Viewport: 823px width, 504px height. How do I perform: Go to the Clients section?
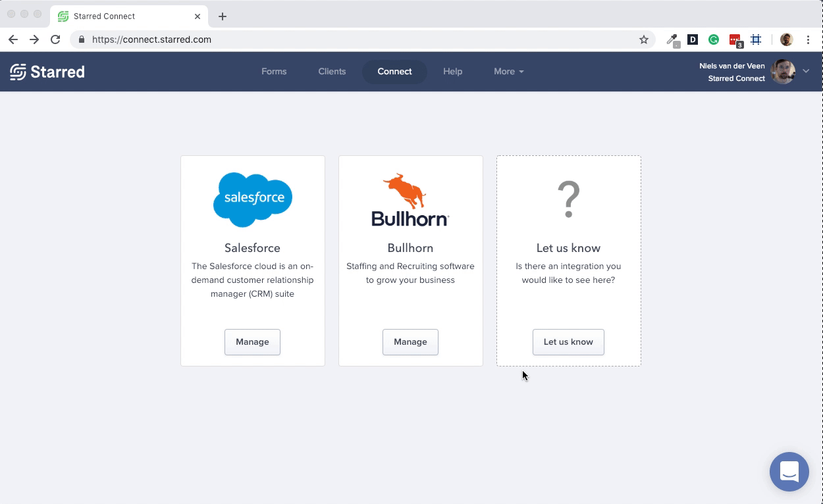(332, 72)
